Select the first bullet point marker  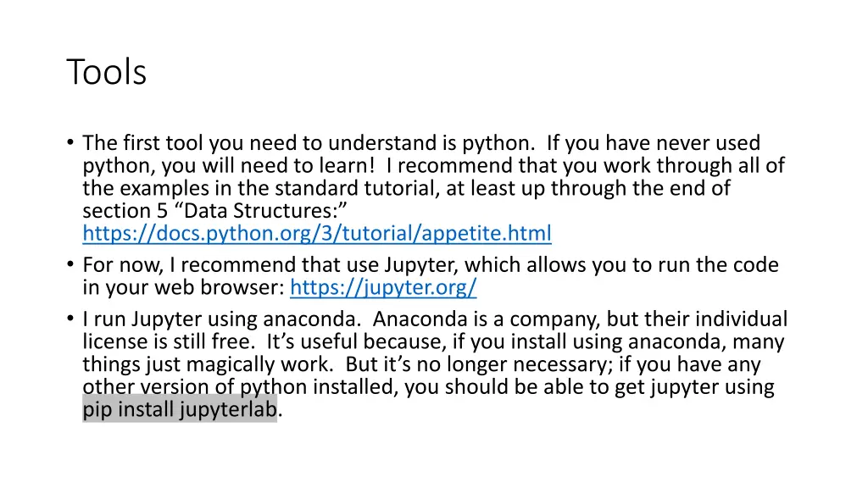point(70,143)
